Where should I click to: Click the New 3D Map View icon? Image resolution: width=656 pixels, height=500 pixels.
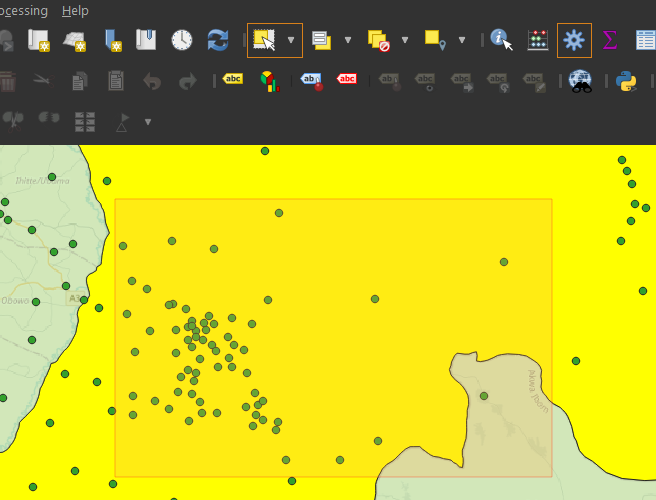point(74,40)
